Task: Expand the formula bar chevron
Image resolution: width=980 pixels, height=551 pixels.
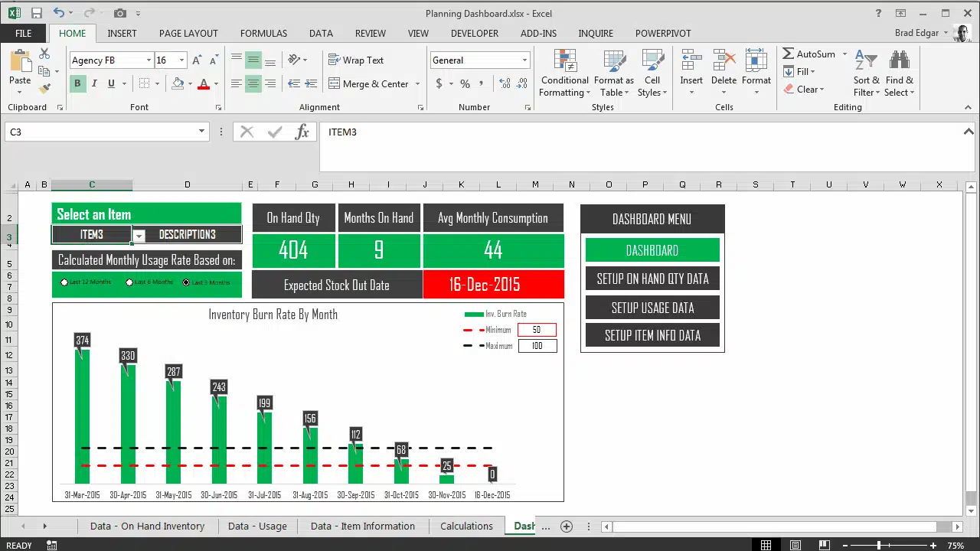Action: 969,132
